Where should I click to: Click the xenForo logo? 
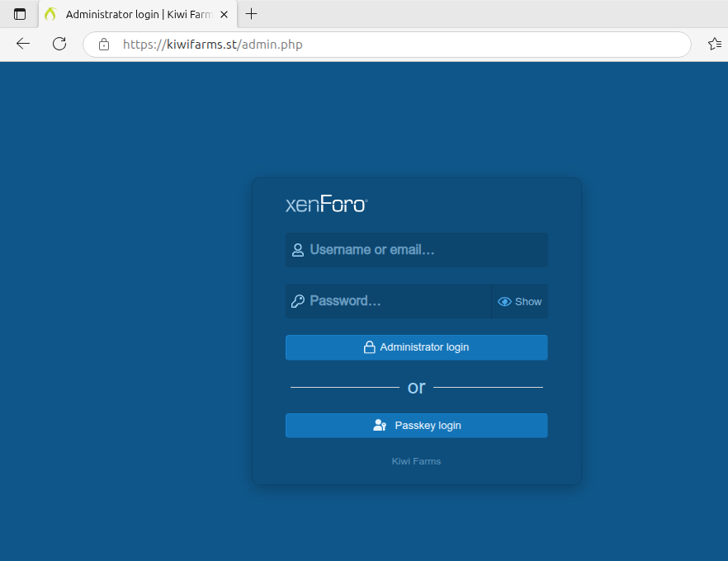coord(326,205)
